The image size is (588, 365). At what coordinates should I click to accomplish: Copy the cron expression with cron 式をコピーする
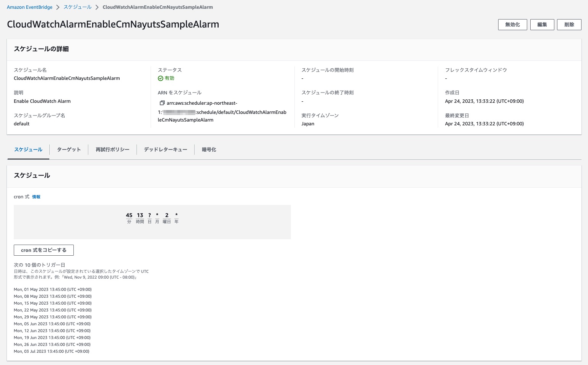pos(43,250)
